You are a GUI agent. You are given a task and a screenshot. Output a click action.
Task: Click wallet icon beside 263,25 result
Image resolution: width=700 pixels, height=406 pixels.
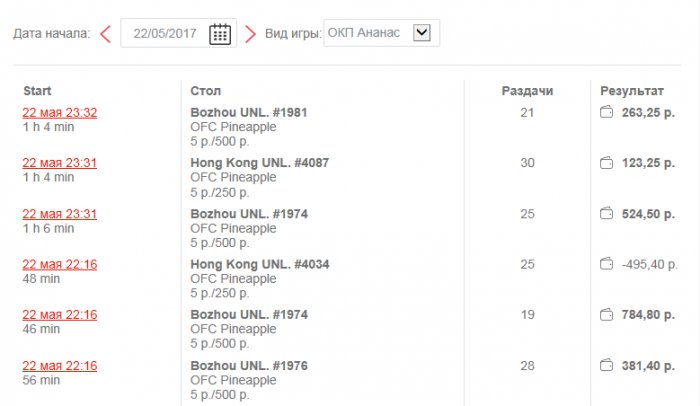[x=605, y=113]
